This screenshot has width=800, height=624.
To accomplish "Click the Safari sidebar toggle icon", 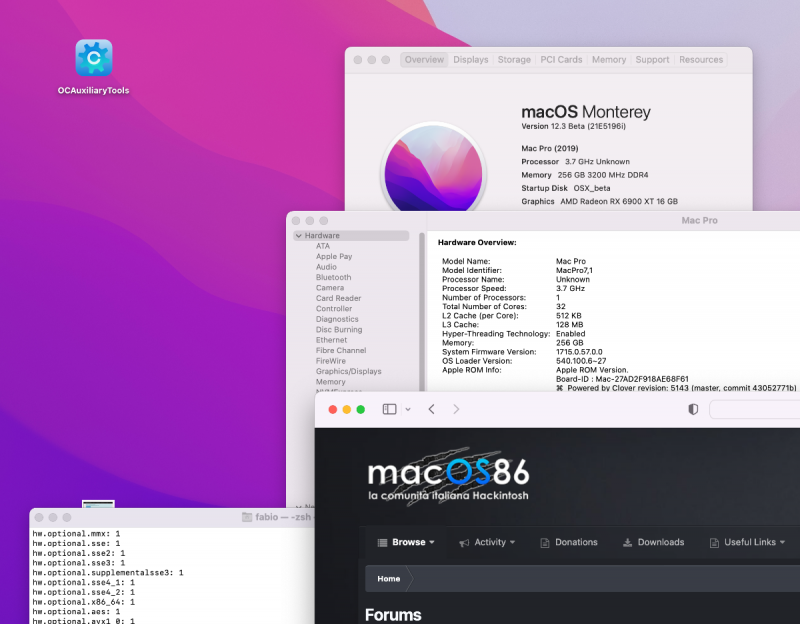I will coord(389,409).
